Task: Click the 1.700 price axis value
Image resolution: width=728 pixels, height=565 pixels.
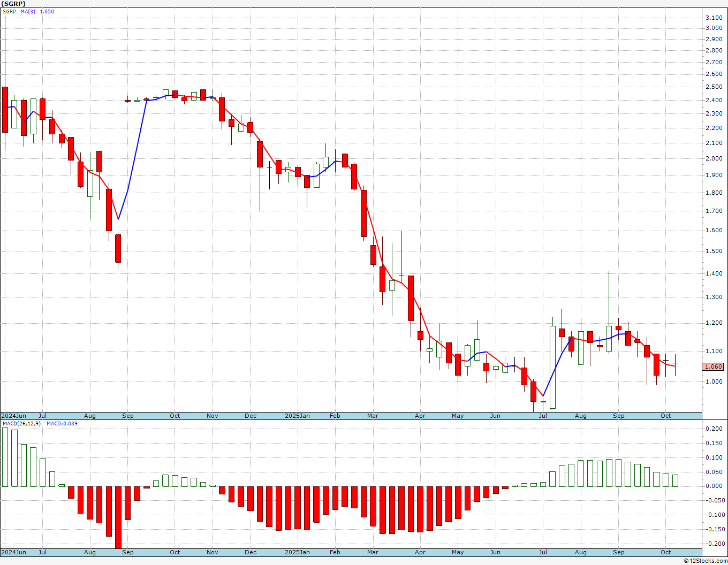Action: click(714, 211)
